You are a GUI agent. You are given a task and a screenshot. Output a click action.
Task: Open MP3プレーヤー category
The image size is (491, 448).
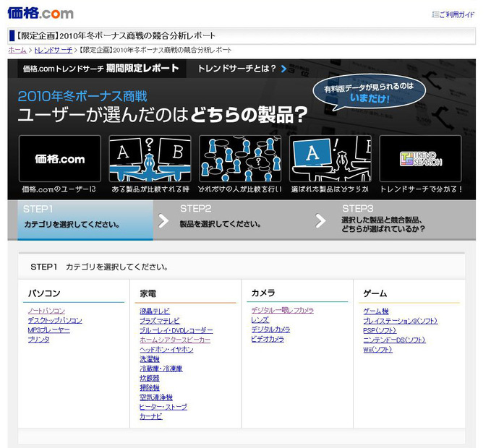click(x=49, y=330)
